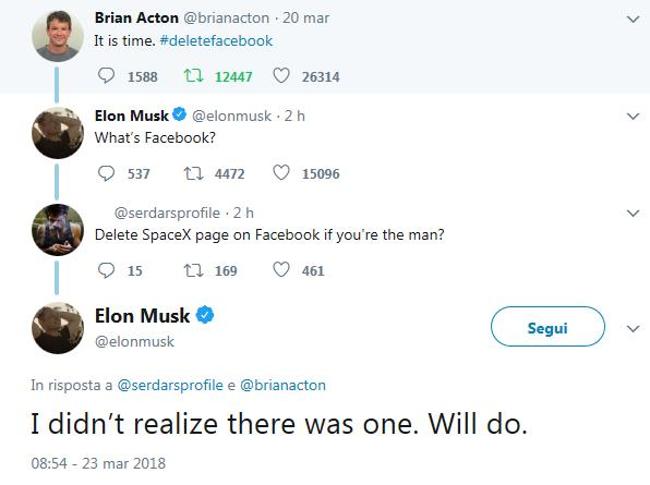Open the @brianacton mention in the reply line
The height and width of the screenshot is (485, 650).
click(284, 384)
